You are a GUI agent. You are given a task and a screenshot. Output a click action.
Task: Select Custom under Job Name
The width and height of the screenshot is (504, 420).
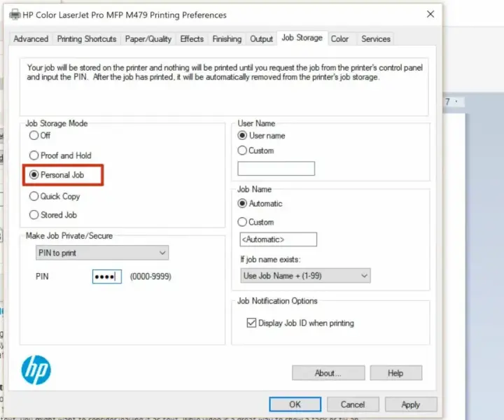coord(256,222)
